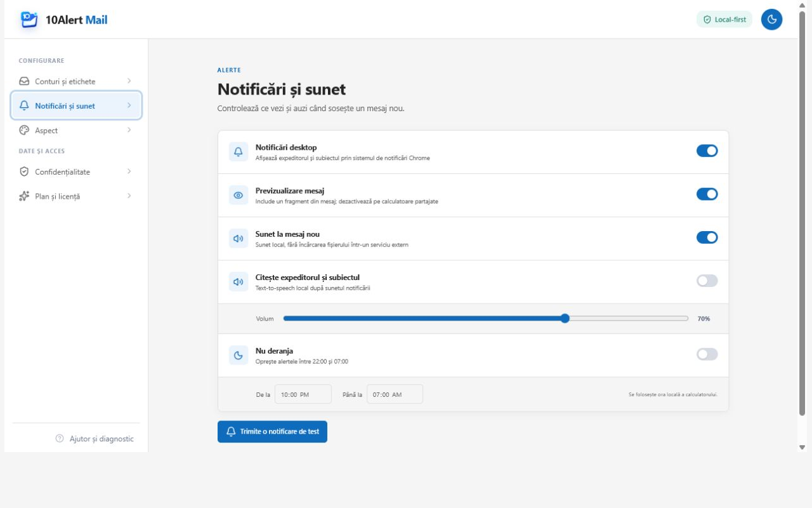Click the Notificări și sunet page heading
Screen dimensions: 812x508
tap(282, 89)
